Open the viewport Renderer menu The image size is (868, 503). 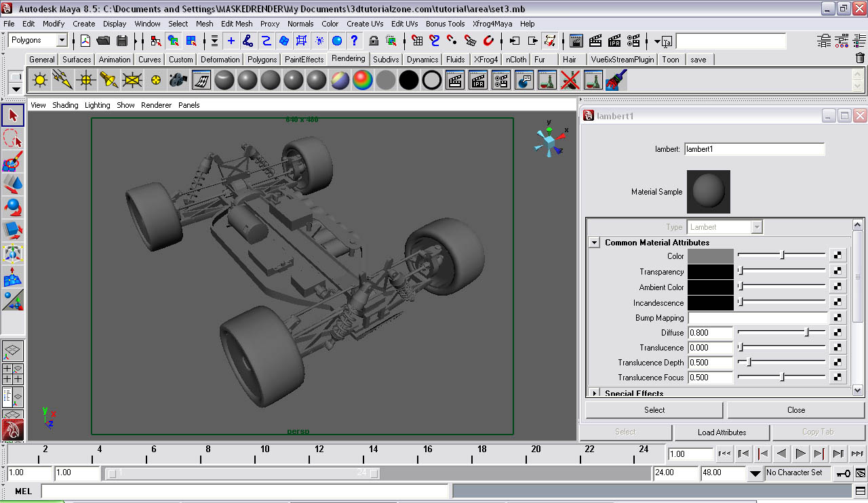pyautogui.click(x=157, y=105)
